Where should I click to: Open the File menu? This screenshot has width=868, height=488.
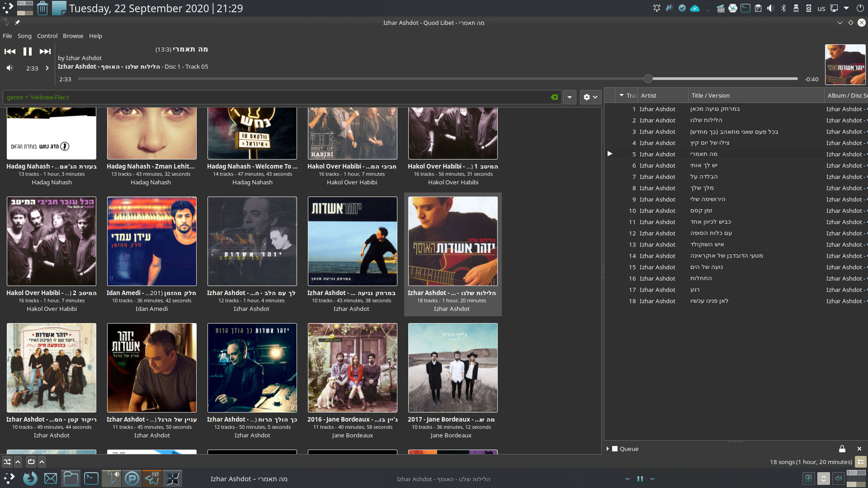tap(7, 36)
